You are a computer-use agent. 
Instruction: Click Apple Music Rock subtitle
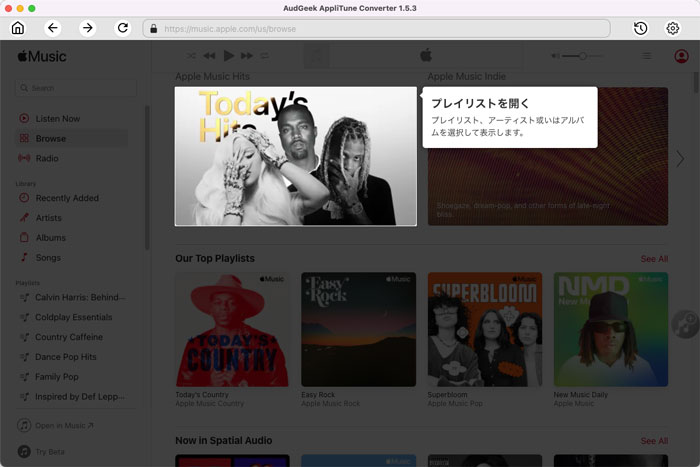(x=330, y=404)
